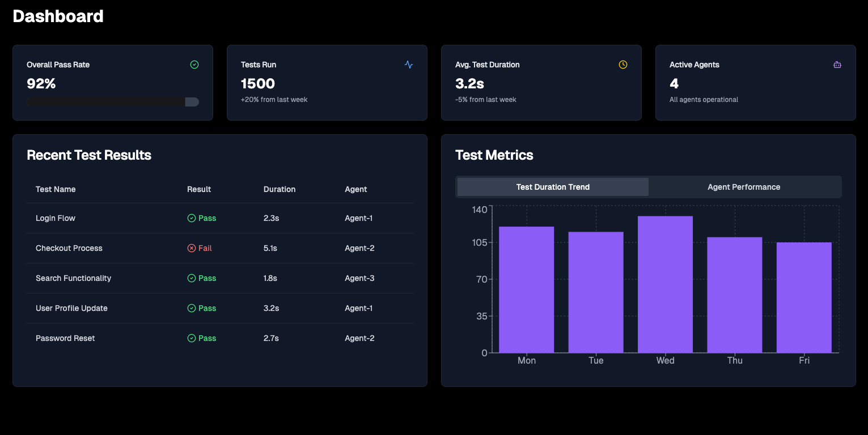Click the Duration column header

pos(280,190)
